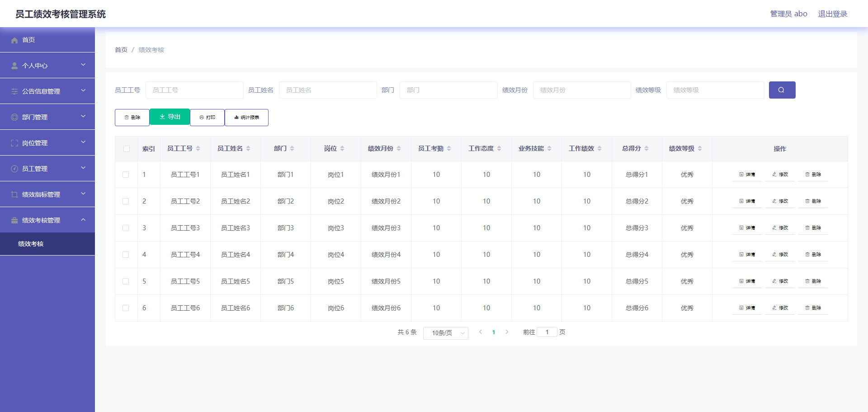Viewport: 868px width, 412px height.
Task: Expand 个人中心 menu chevron
Action: [83, 65]
